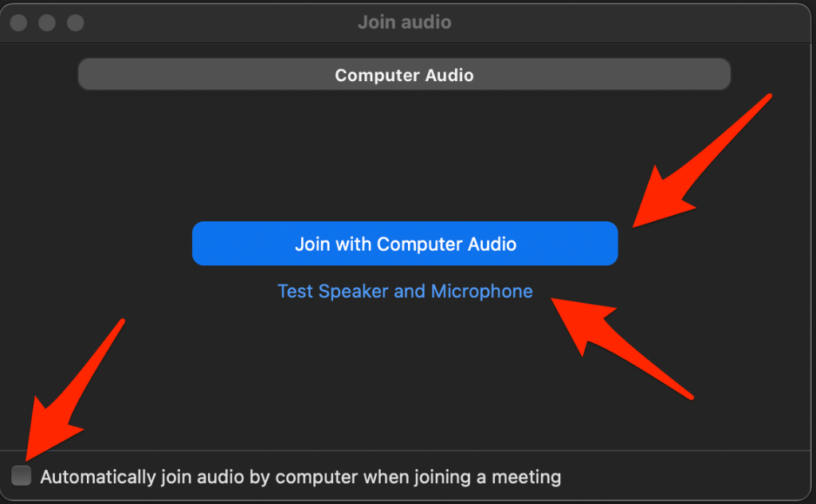Open Test Speaker and Microphone link
816x504 pixels.
(x=405, y=291)
